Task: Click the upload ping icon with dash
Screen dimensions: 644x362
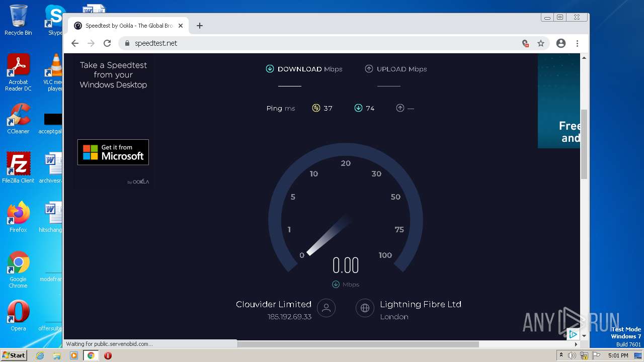Action: pyautogui.click(x=400, y=108)
